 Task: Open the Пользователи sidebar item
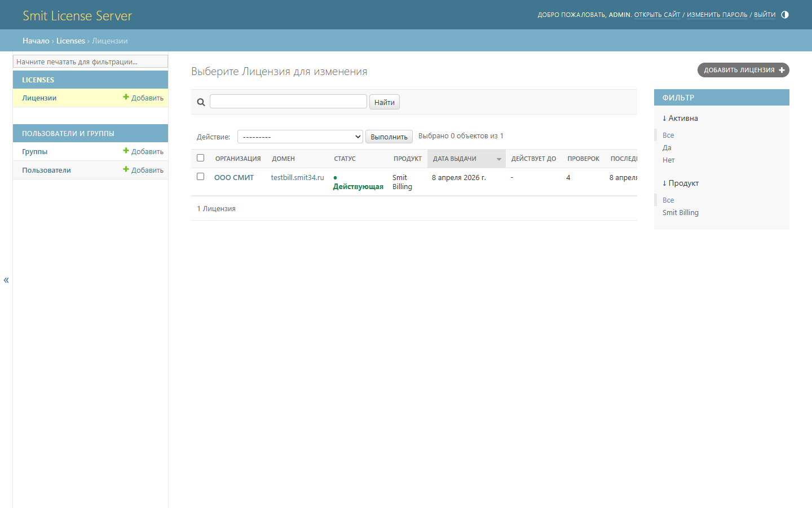tap(47, 170)
